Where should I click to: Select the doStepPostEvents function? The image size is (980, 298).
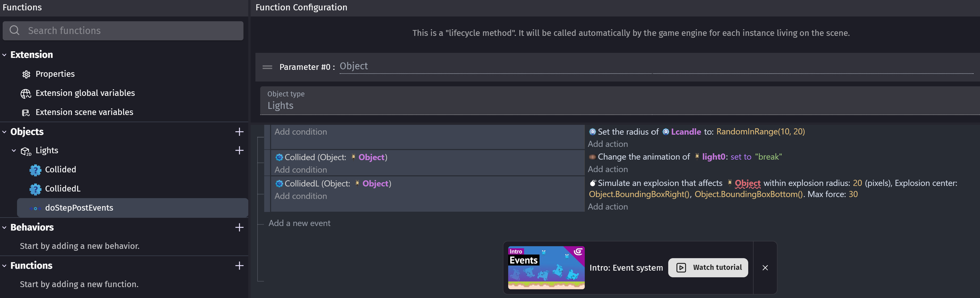point(132,208)
